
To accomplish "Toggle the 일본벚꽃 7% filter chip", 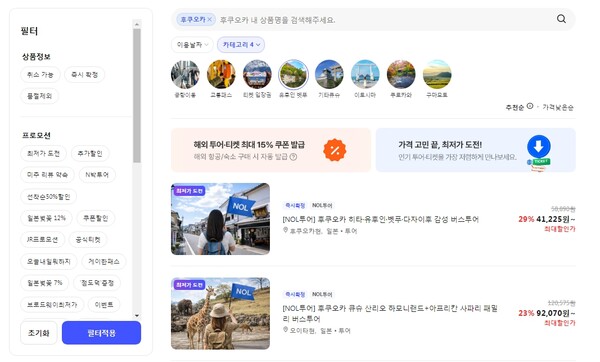I will tap(45, 283).
